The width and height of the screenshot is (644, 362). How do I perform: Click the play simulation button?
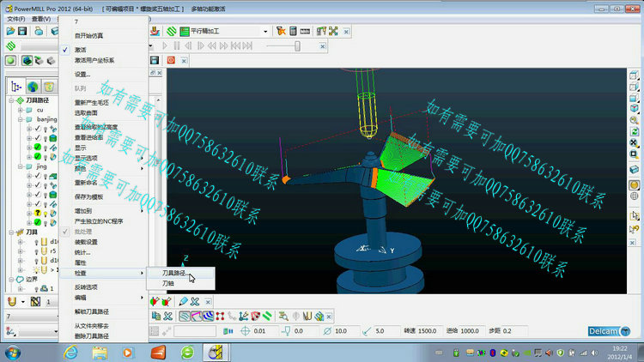165,46
